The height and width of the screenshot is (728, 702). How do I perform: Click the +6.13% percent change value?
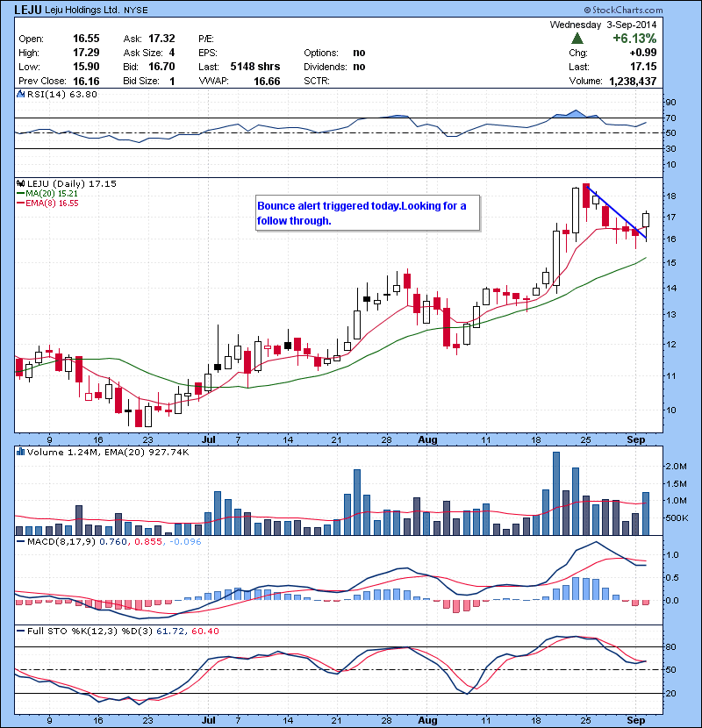(x=634, y=38)
